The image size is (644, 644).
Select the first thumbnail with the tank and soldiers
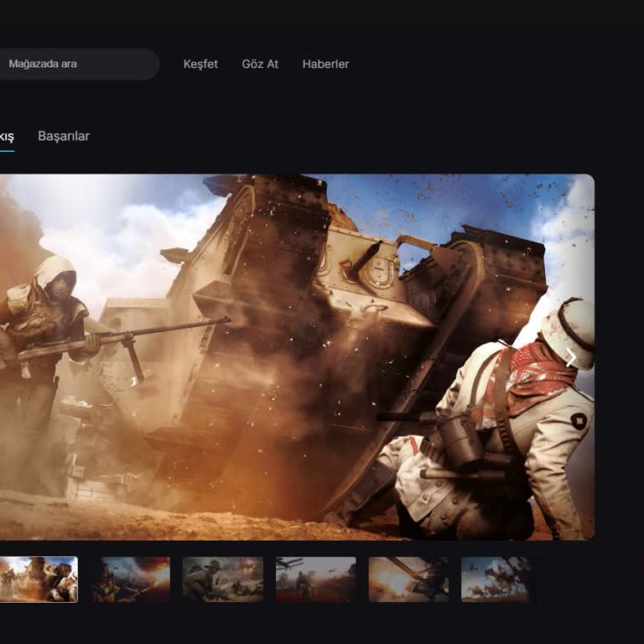point(39,579)
